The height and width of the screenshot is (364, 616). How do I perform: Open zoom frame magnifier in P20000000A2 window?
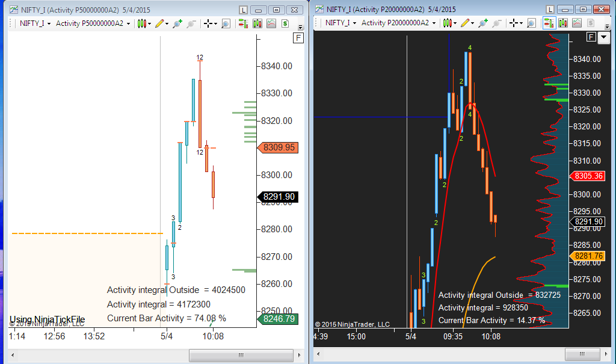(531, 23)
